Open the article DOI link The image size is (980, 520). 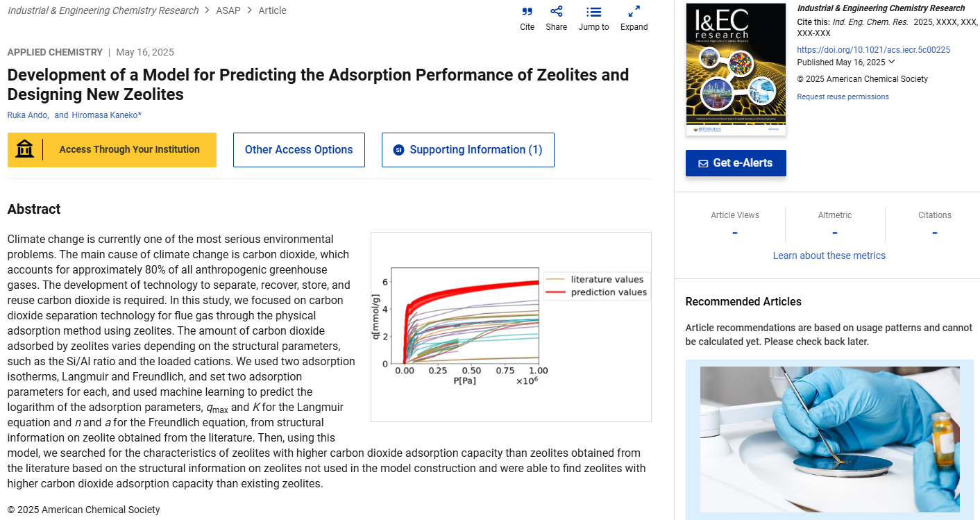coord(873,50)
